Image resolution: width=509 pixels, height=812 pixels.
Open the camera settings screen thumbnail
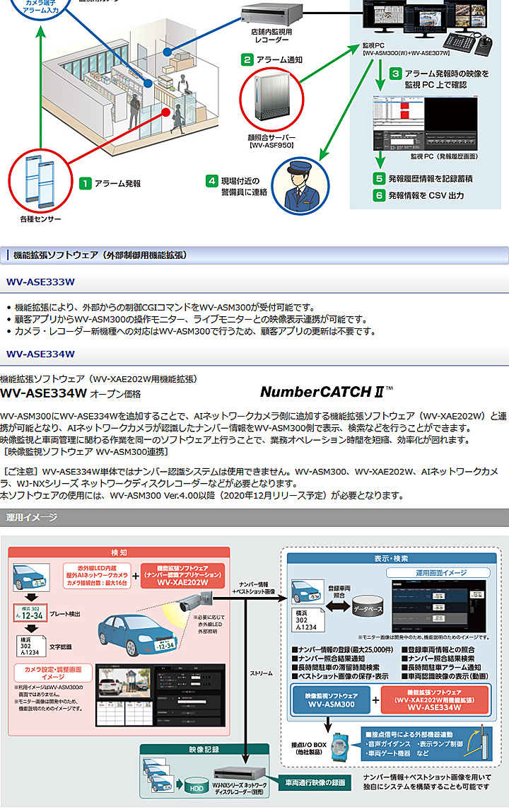click(161, 695)
